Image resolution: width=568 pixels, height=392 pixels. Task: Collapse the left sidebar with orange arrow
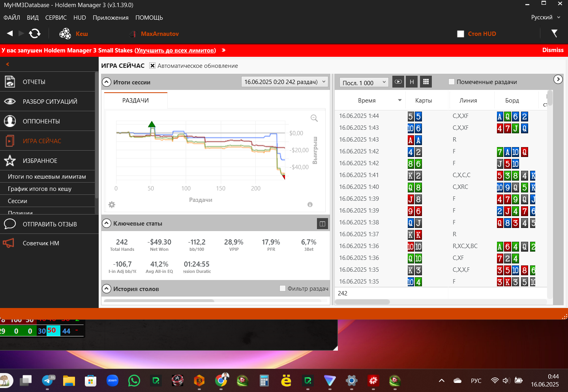click(7, 64)
